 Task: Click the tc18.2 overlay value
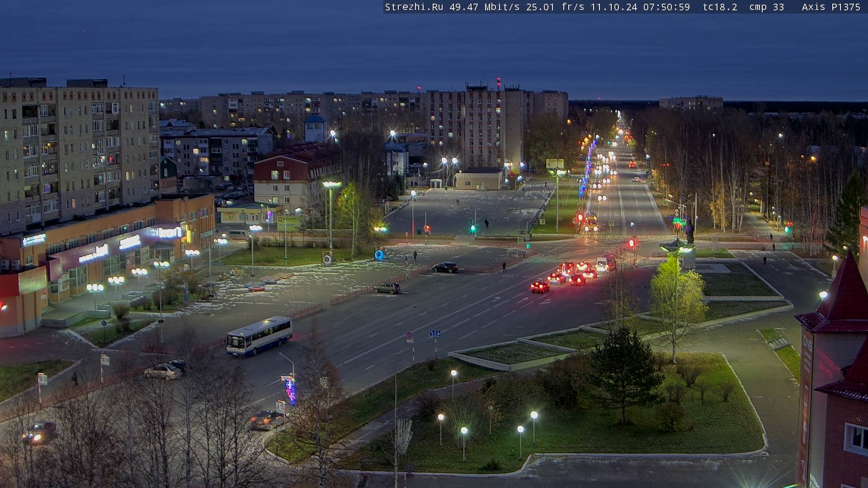click(720, 7)
